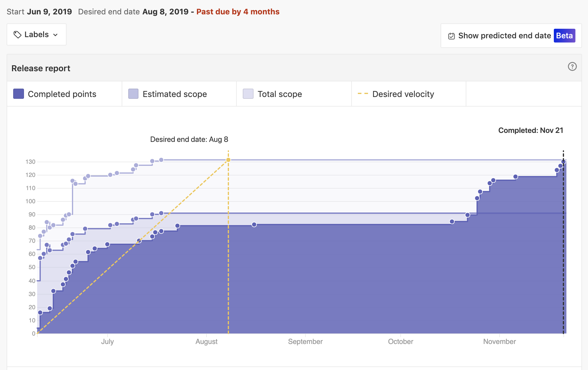Click the Completed Nov 21 data point
The width and height of the screenshot is (588, 370).
coord(563,162)
